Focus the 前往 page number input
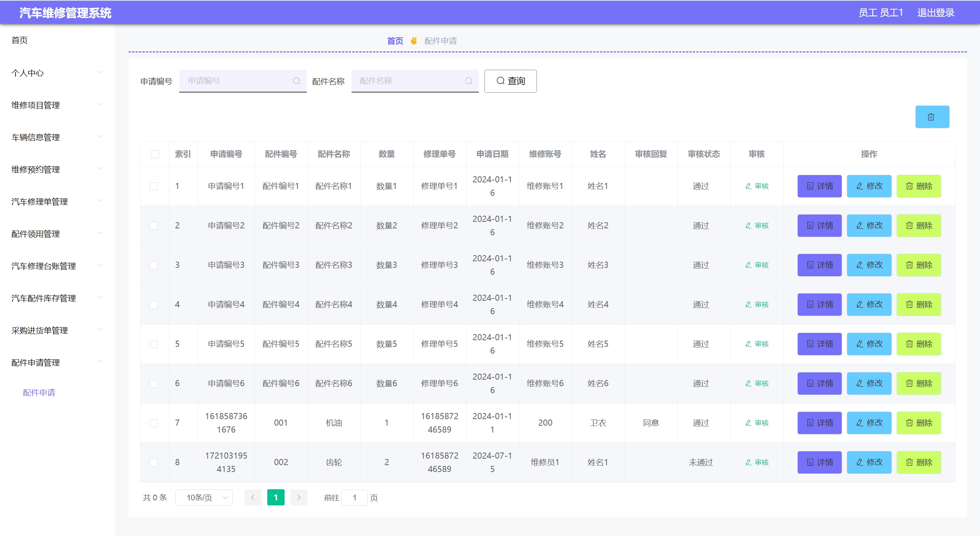 [354, 498]
